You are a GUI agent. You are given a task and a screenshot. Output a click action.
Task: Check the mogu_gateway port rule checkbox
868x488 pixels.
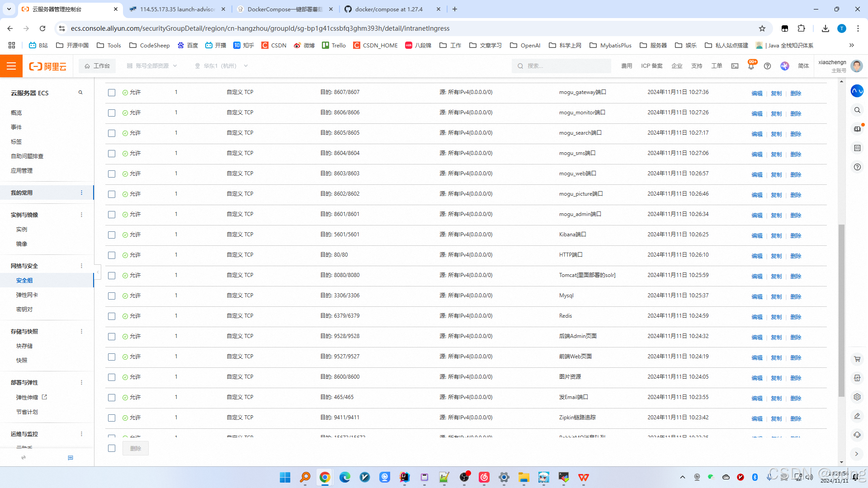pyautogui.click(x=112, y=93)
